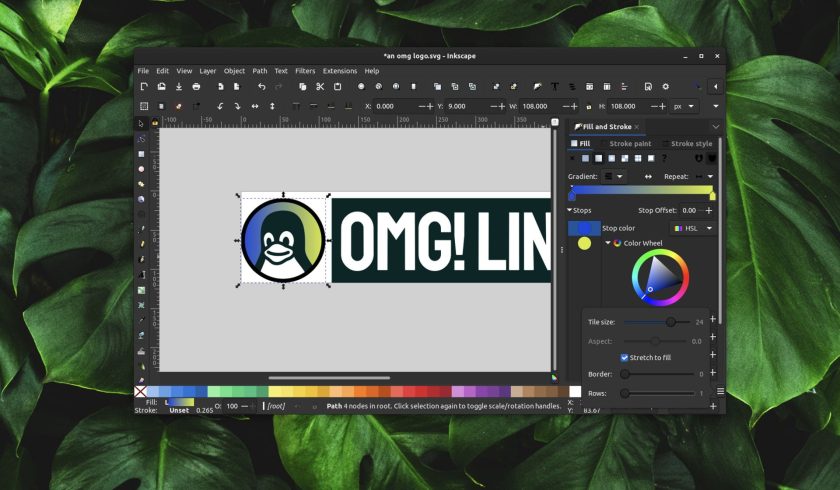This screenshot has width=840, height=490.
Task: Set fill to Flat color
Action: [x=585, y=158]
